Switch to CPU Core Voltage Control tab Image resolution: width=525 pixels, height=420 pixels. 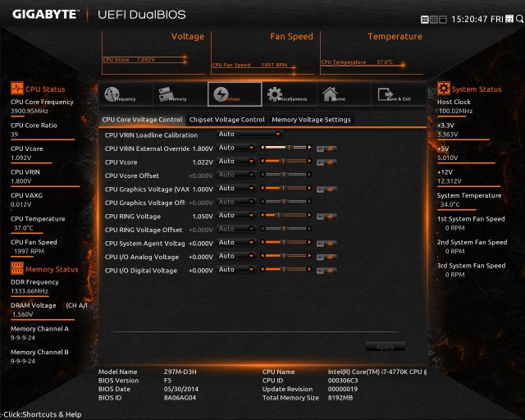tap(142, 120)
